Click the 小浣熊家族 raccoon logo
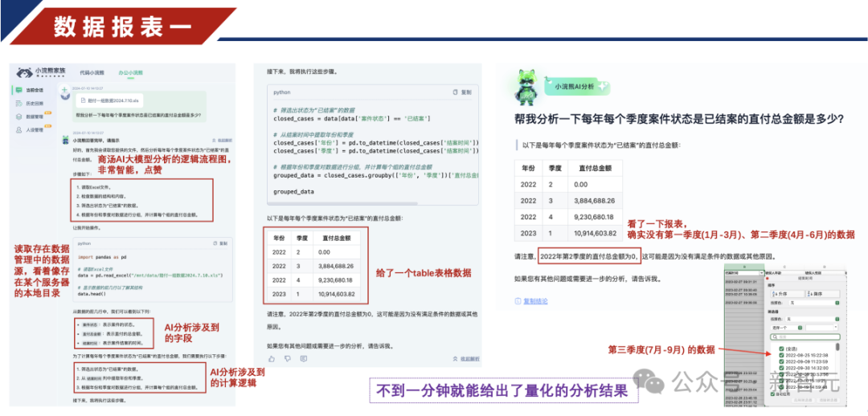The height and width of the screenshot is (416, 868). click(x=23, y=72)
